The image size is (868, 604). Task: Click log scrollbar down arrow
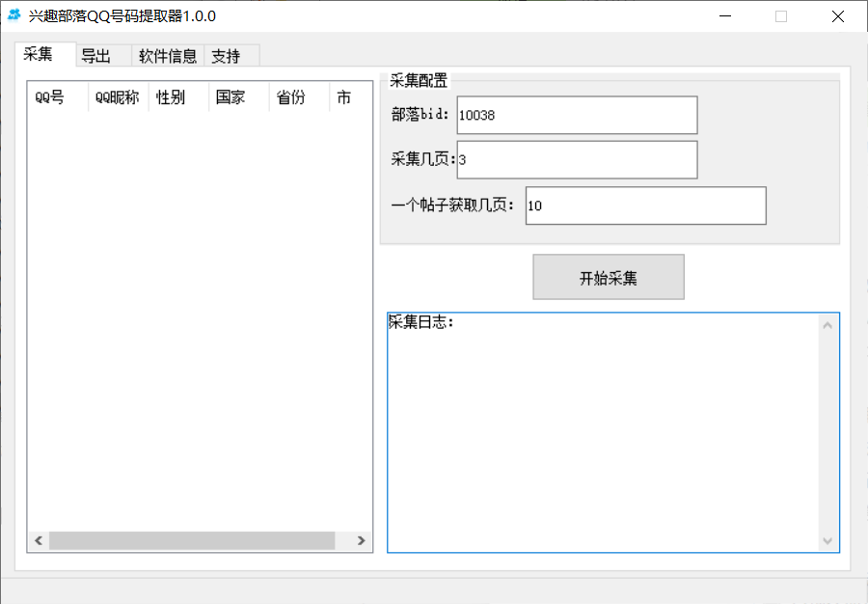(827, 541)
